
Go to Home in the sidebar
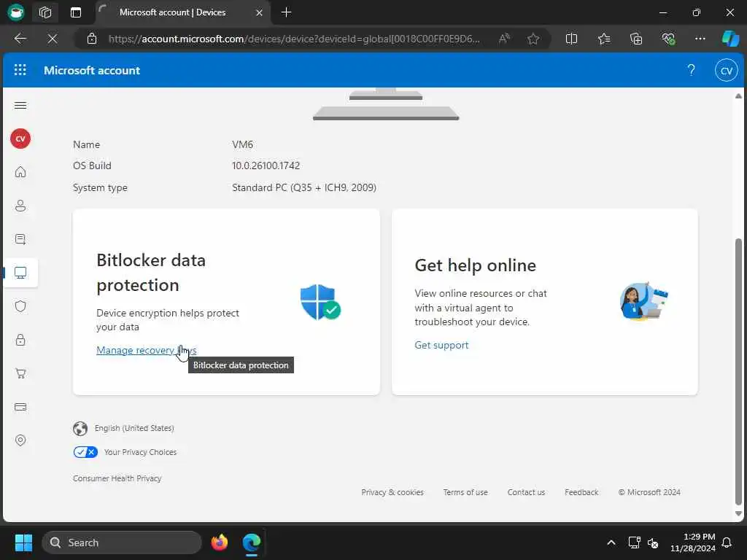point(20,172)
